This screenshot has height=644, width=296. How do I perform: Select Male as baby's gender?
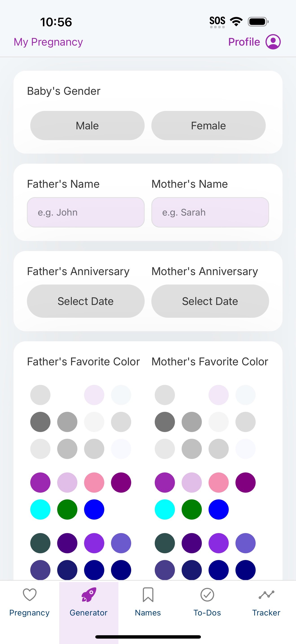87,126
